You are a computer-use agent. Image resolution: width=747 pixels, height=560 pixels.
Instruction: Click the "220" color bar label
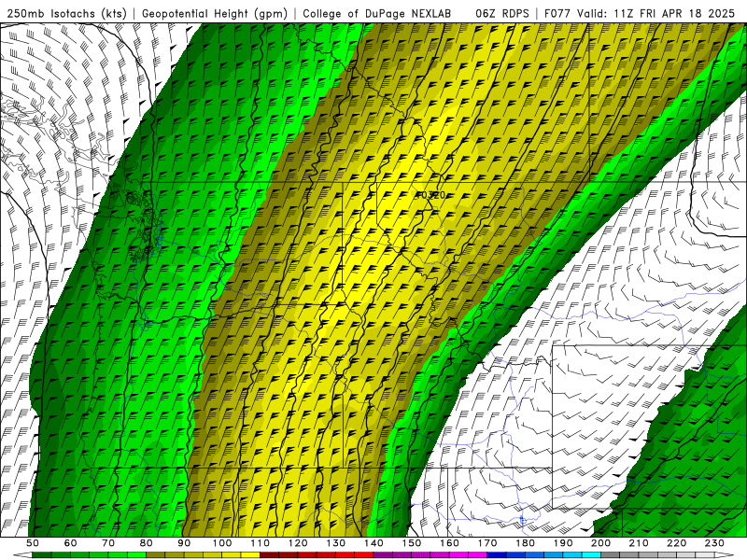676,543
